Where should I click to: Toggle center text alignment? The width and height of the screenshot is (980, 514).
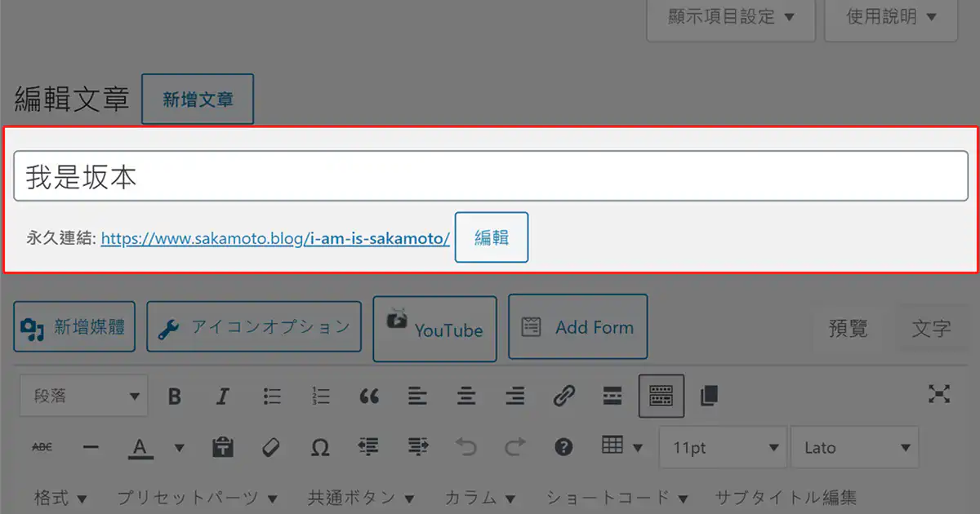pos(466,397)
